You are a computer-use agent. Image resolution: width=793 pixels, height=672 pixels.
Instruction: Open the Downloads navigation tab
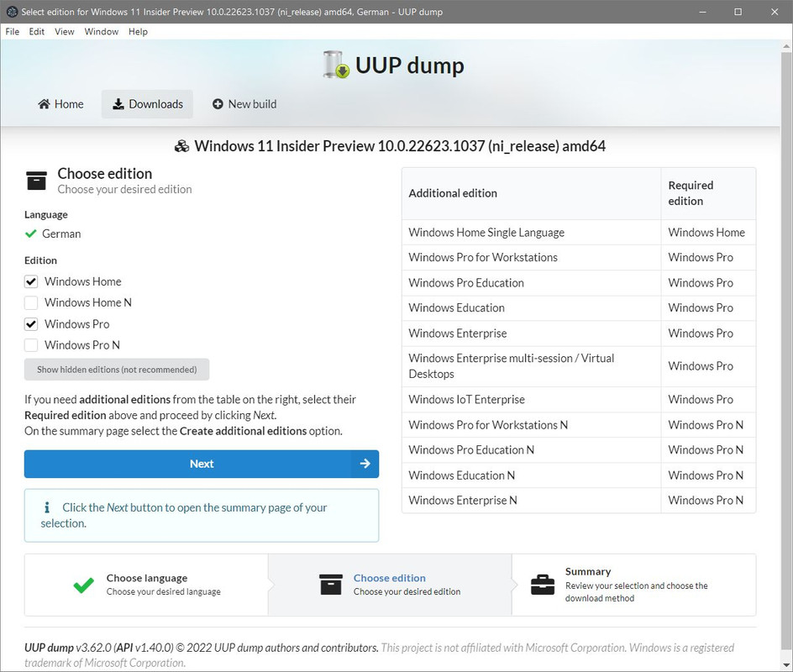click(147, 104)
